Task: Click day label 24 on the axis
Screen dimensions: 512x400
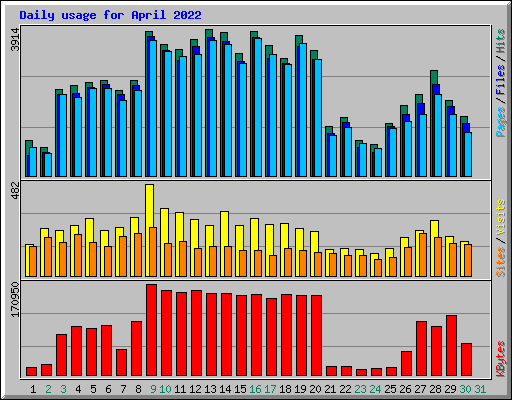Action: coord(375,389)
